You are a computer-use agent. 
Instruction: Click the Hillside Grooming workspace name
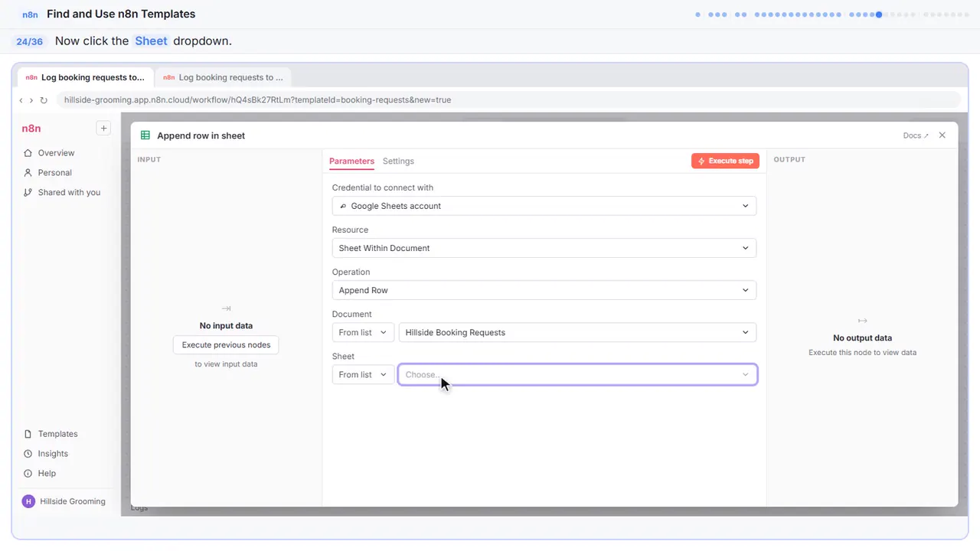coord(73,501)
